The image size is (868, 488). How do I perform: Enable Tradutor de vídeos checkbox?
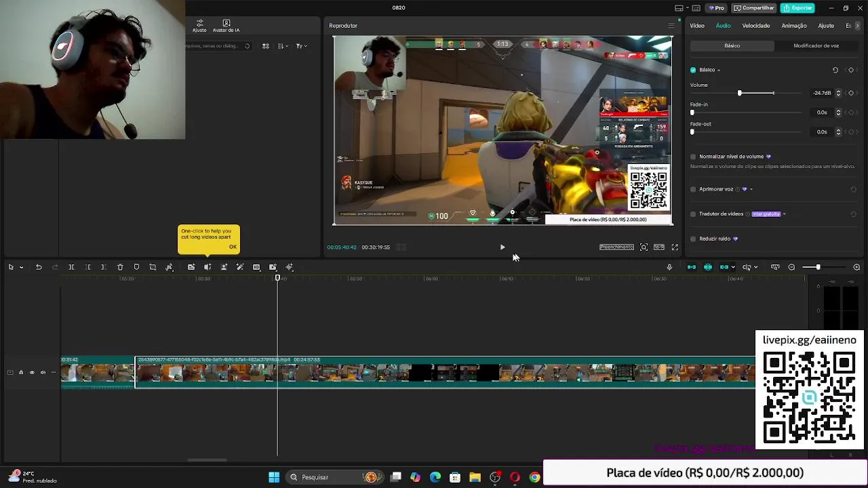tap(693, 214)
